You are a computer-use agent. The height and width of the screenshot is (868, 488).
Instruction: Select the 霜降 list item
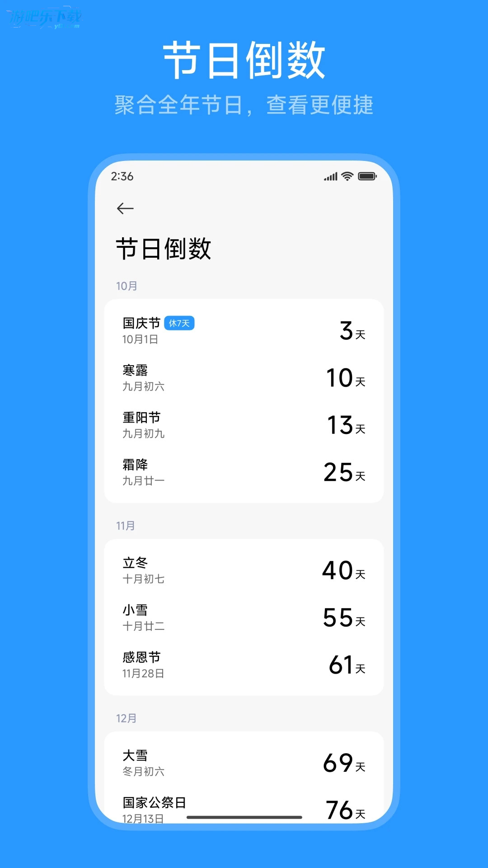pyautogui.click(x=244, y=472)
